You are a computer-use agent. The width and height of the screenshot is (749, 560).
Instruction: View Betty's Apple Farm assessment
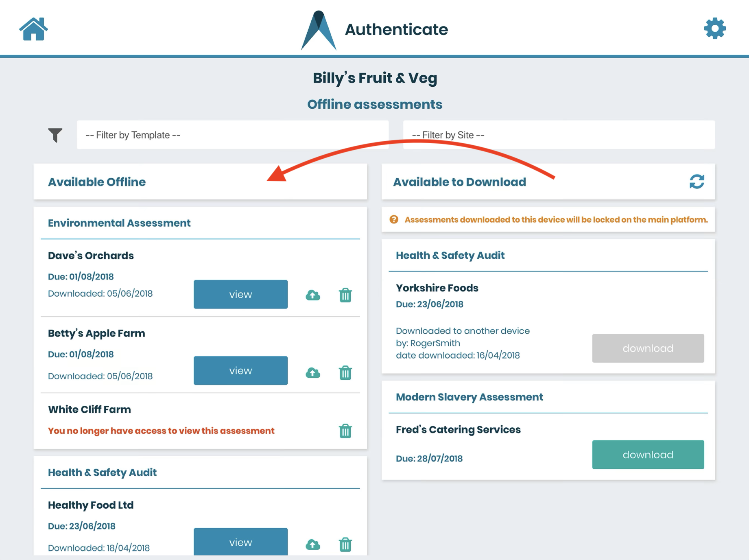(x=240, y=371)
